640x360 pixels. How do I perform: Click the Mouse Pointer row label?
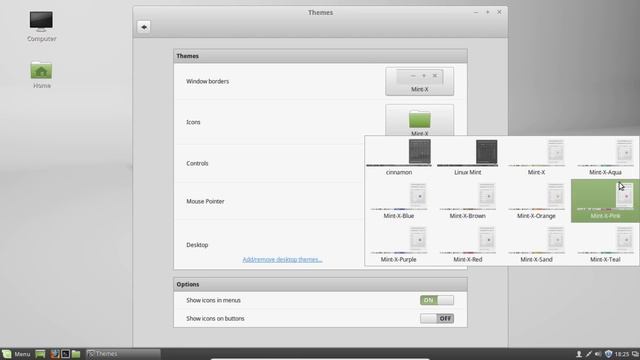[x=205, y=201]
